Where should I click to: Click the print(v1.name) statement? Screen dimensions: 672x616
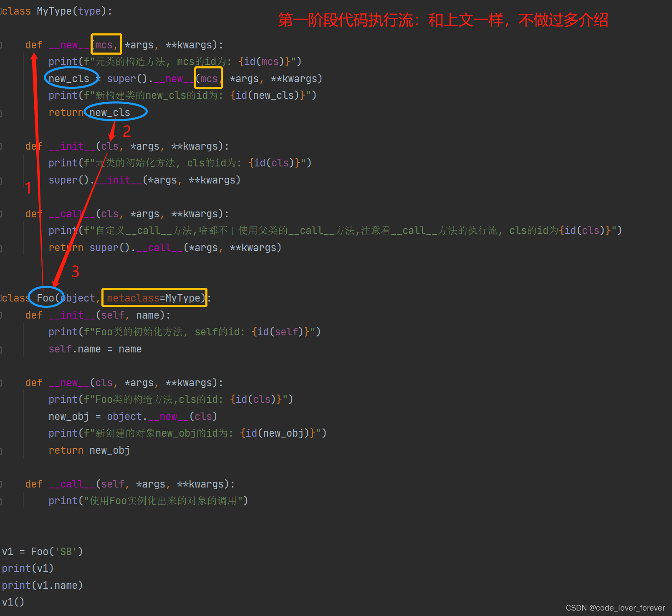[x=42, y=585]
